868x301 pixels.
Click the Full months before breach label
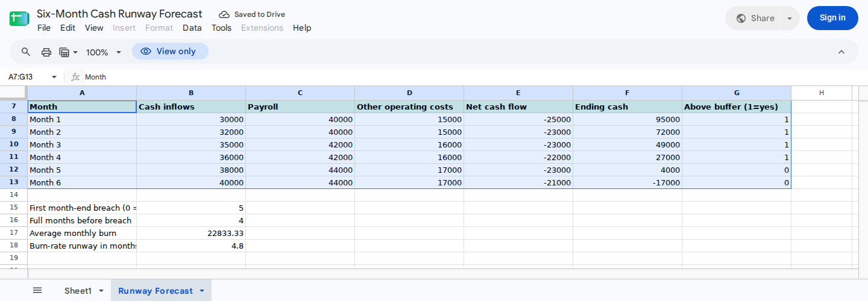pos(82,220)
